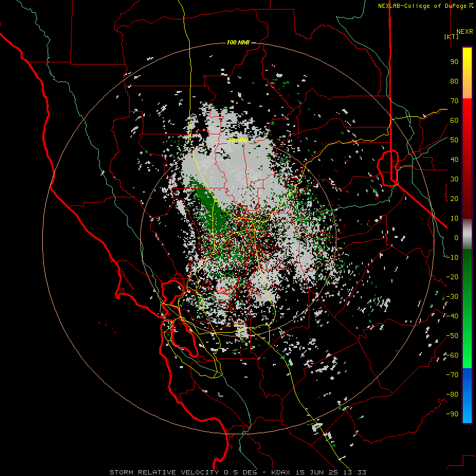The height and width of the screenshot is (476, 476).
Task: Click the 40 label on the velocity scale
Action: pos(454,159)
